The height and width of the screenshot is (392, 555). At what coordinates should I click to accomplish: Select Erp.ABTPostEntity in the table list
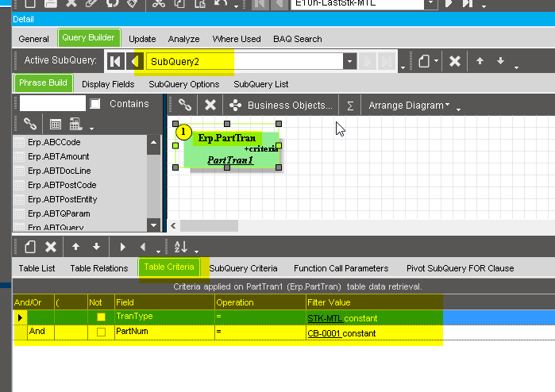pyautogui.click(x=62, y=199)
